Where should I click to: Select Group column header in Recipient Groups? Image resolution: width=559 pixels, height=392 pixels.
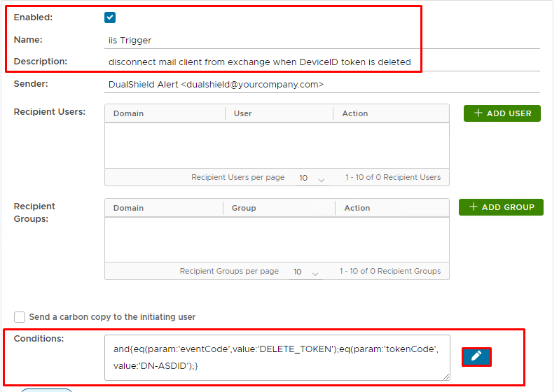click(244, 208)
